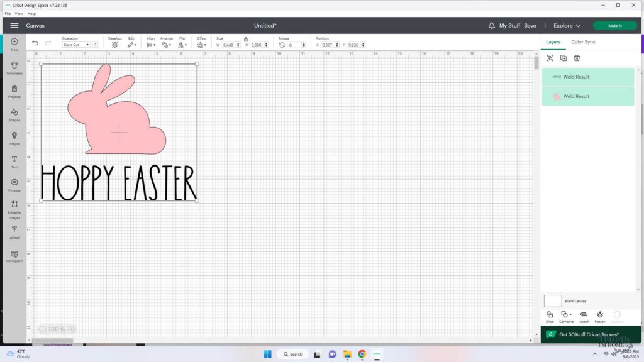Open the File menu
Viewport: 644px width, 362px height.
click(x=8, y=14)
